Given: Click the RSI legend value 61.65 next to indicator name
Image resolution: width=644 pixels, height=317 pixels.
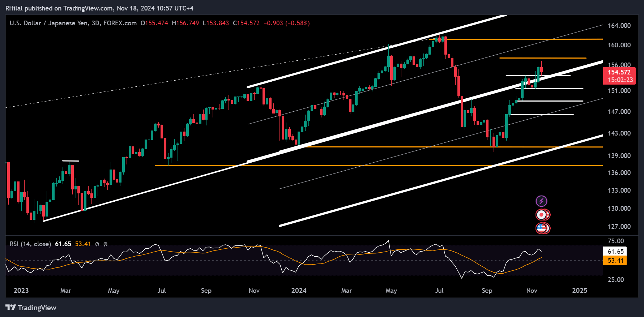Looking at the screenshot, I should tap(63, 244).
